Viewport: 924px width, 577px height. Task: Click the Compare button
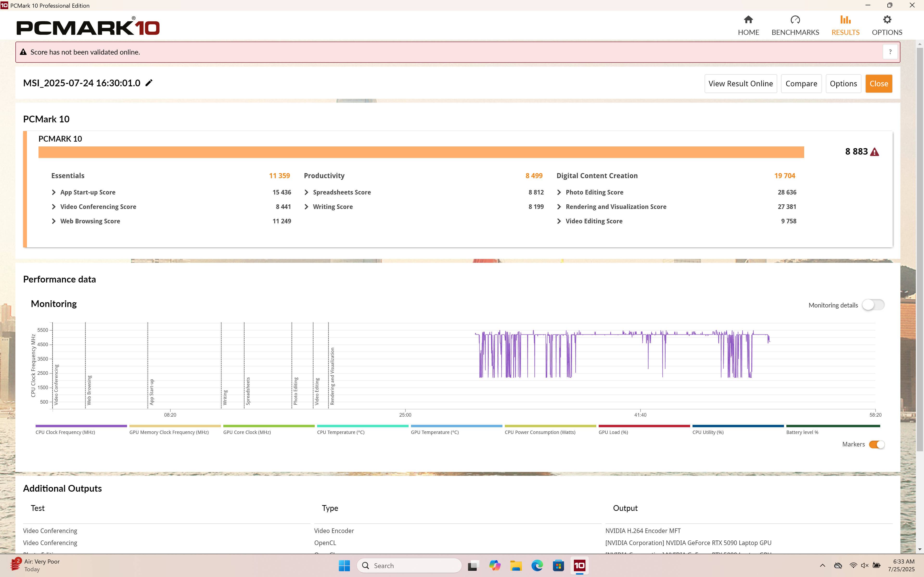pyautogui.click(x=801, y=84)
